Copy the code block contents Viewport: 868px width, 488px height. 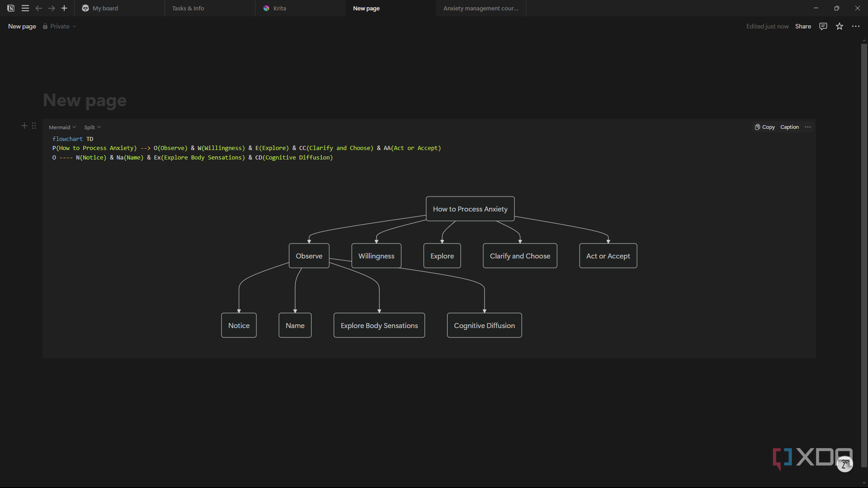tap(764, 127)
